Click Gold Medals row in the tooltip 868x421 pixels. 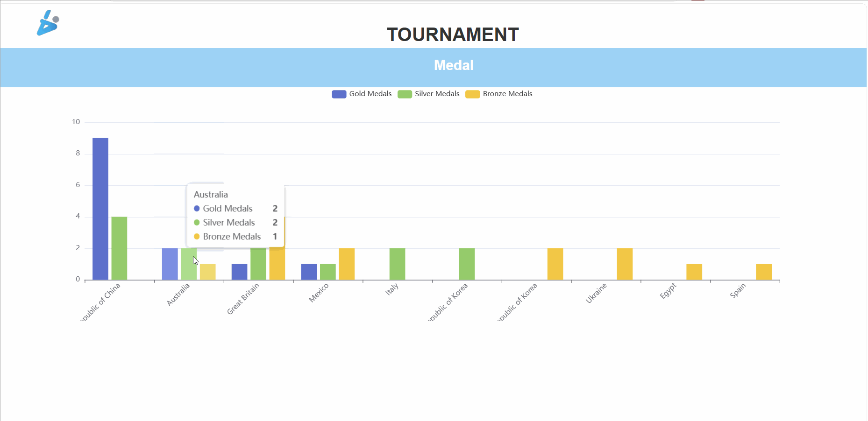coord(236,209)
